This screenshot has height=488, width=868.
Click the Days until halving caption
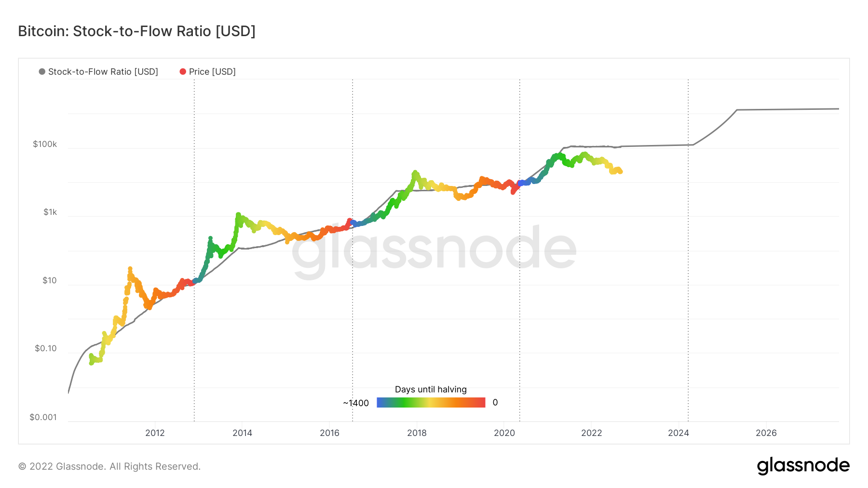tap(431, 389)
